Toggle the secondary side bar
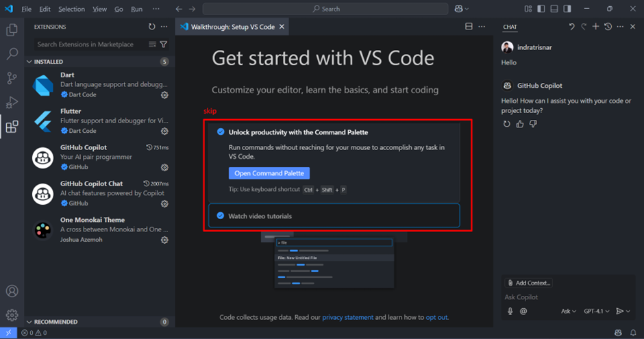This screenshot has width=644, height=339. point(567,9)
